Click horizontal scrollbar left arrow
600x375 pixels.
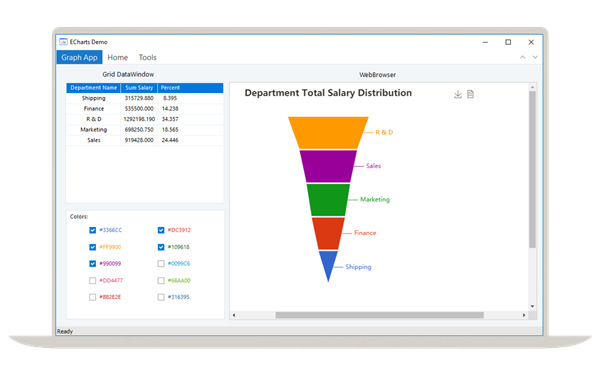pos(234,315)
